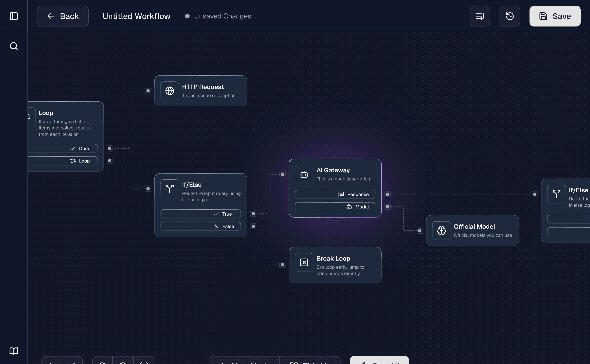
Task: Click the checkmark icon beside Done
Action: tap(73, 148)
